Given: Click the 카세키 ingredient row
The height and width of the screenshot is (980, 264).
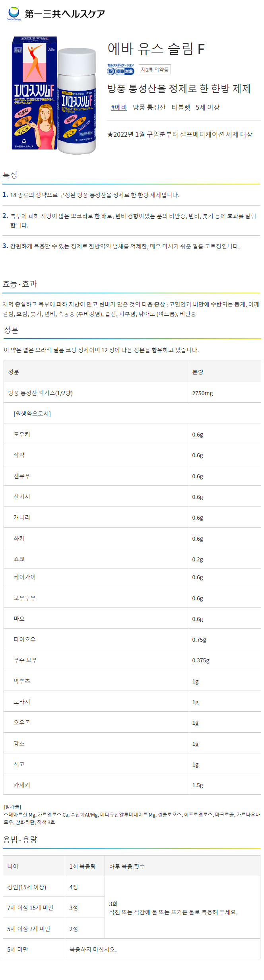Looking at the screenshot, I should [x=132, y=785].
